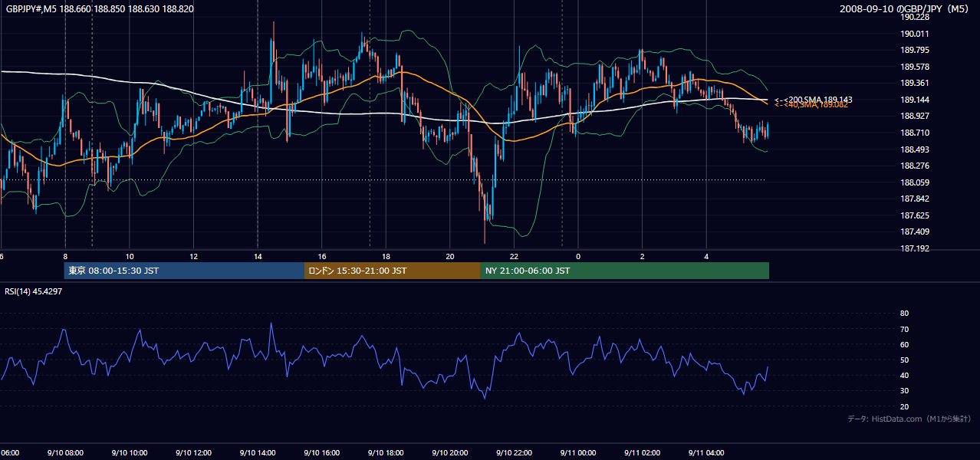Select the 東京 08:00-15:30 JST session bar
Screen dimensions: 980x460
[x=184, y=271]
